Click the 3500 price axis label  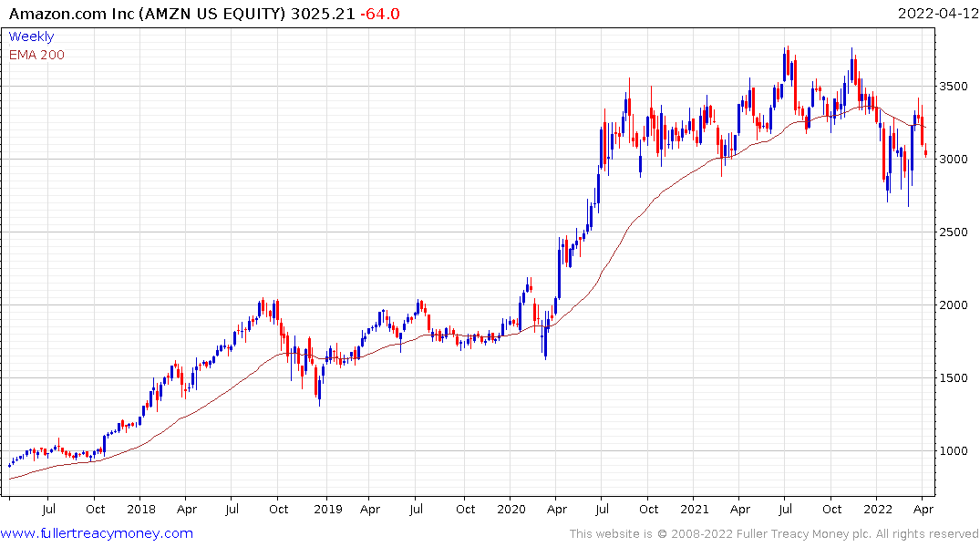click(954, 87)
